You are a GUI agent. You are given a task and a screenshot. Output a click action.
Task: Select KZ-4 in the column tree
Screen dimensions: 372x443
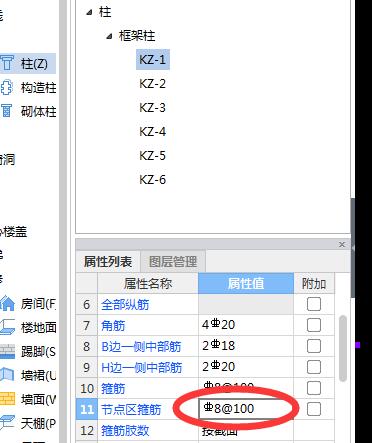tap(153, 132)
